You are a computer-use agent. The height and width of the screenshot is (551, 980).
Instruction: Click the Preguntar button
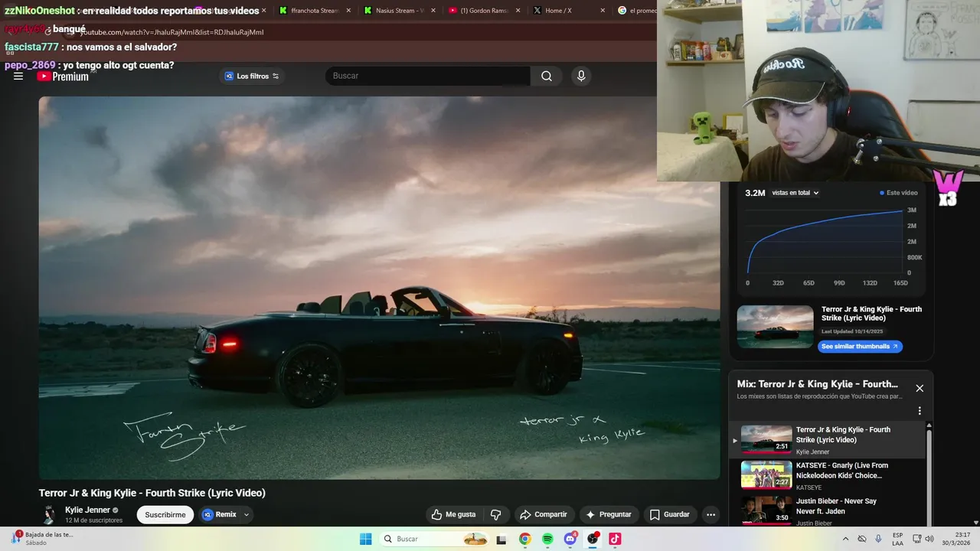(x=609, y=514)
